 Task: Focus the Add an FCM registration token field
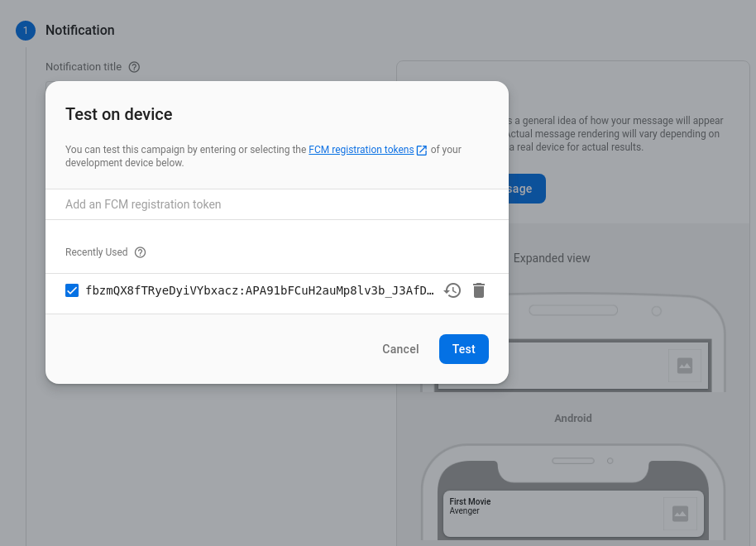pyautogui.click(x=276, y=204)
